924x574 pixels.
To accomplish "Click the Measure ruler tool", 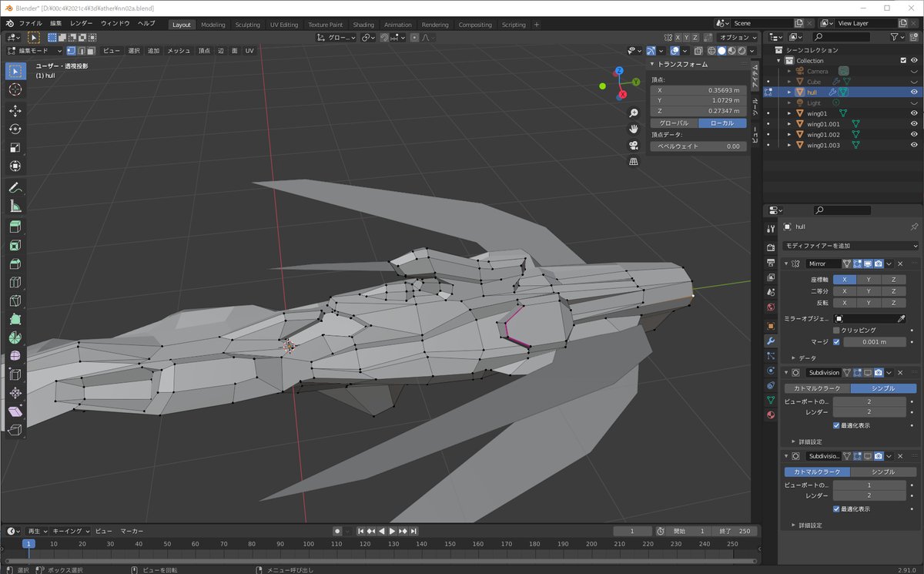I will (15, 206).
